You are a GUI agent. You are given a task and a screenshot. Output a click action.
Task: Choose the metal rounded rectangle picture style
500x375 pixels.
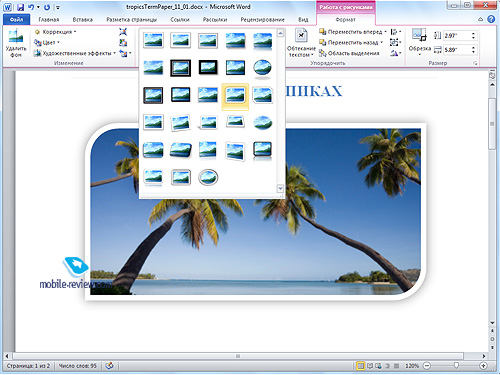coord(180,177)
